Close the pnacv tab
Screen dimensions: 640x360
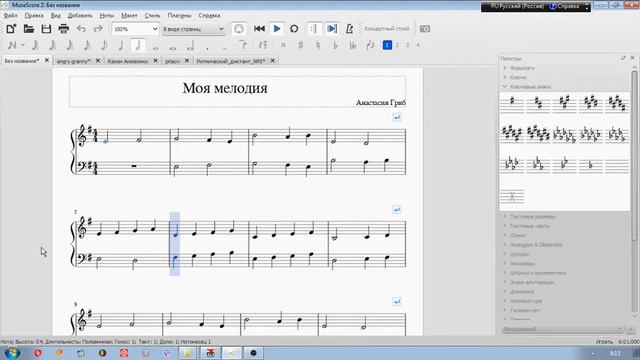click(x=187, y=61)
